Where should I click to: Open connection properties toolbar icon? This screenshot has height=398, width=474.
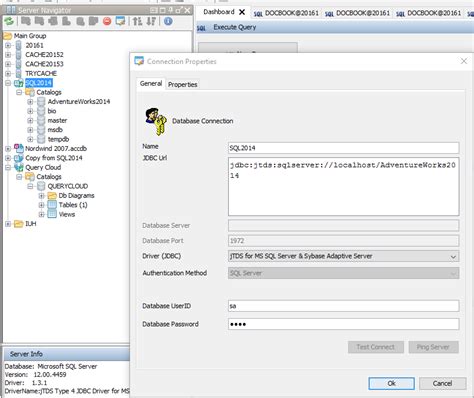coord(120,21)
